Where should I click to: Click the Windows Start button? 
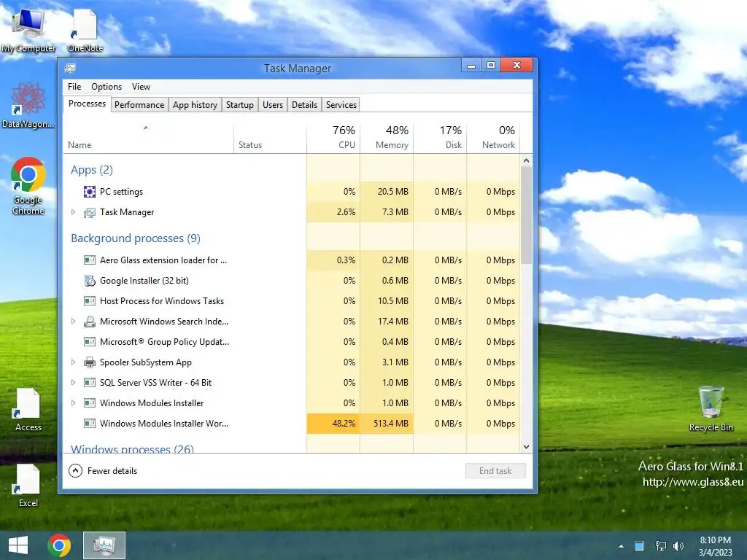click(x=18, y=545)
